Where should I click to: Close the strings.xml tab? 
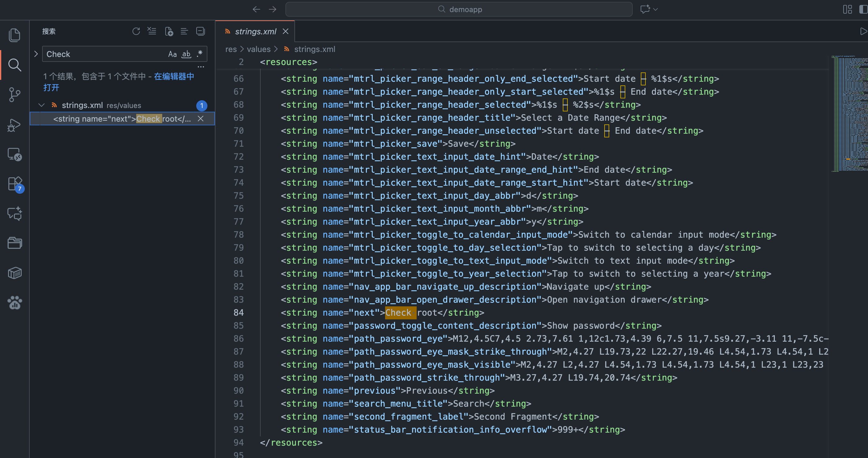pyautogui.click(x=285, y=31)
